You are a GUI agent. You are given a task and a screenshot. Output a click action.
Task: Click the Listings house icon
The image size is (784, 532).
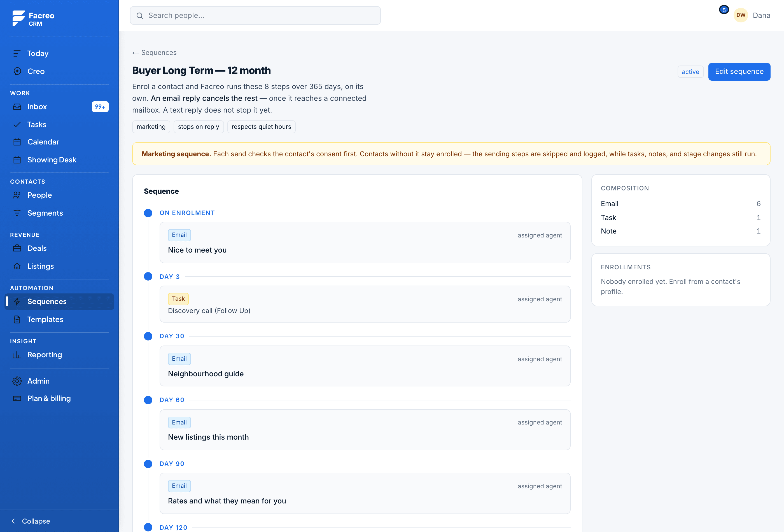pos(17,267)
